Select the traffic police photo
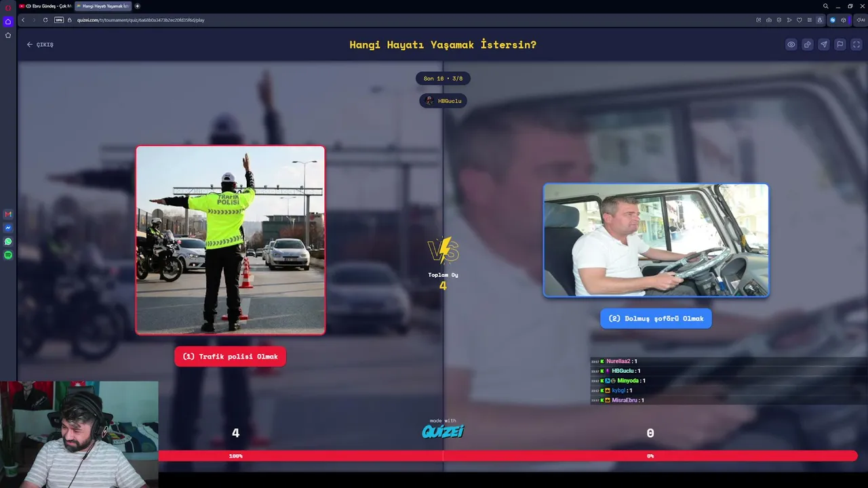868x488 pixels. [x=231, y=240]
